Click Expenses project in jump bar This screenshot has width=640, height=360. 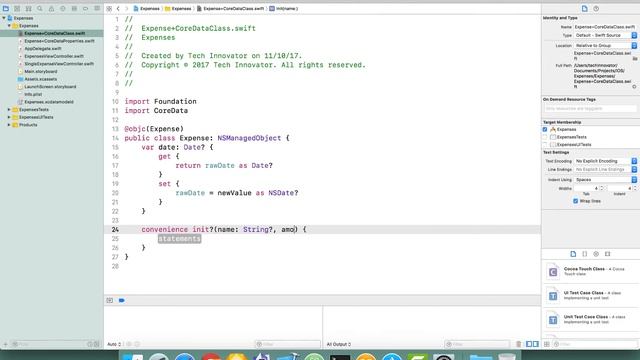point(147,9)
